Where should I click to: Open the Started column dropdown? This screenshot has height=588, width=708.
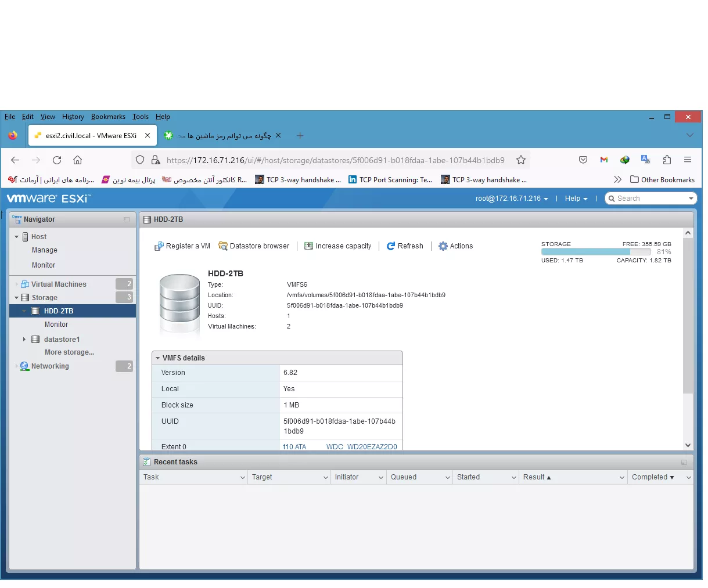[514, 478]
